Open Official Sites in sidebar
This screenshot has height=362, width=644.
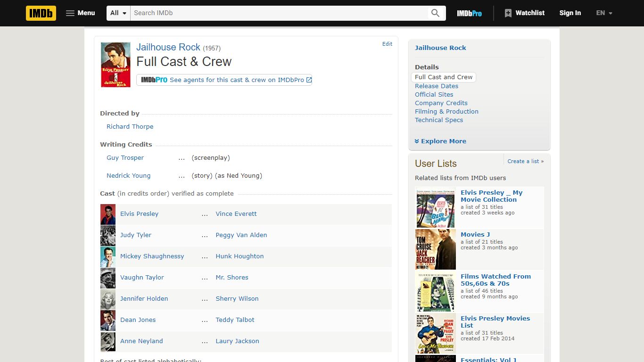[x=434, y=95]
